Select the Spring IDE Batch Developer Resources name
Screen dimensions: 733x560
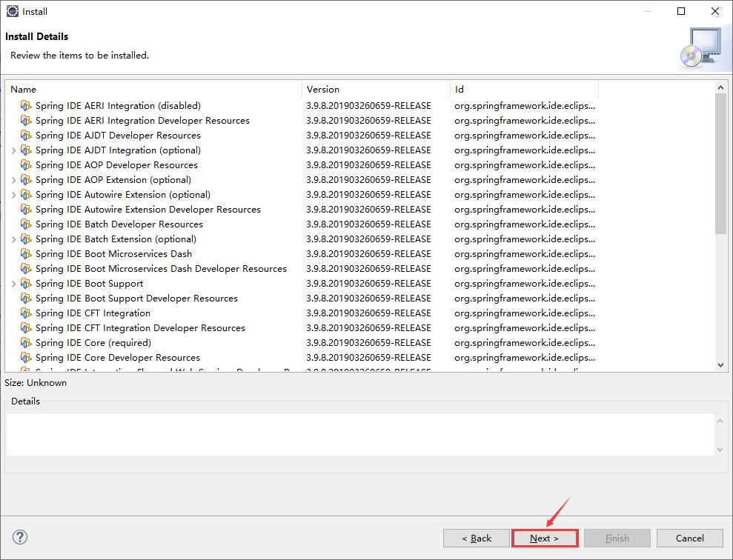[x=119, y=224]
